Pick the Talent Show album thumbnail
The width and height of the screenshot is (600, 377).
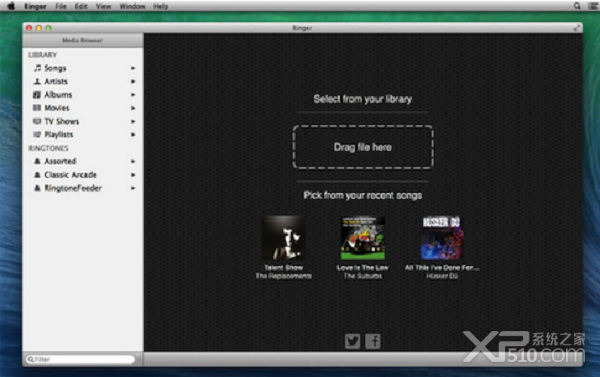click(x=284, y=238)
